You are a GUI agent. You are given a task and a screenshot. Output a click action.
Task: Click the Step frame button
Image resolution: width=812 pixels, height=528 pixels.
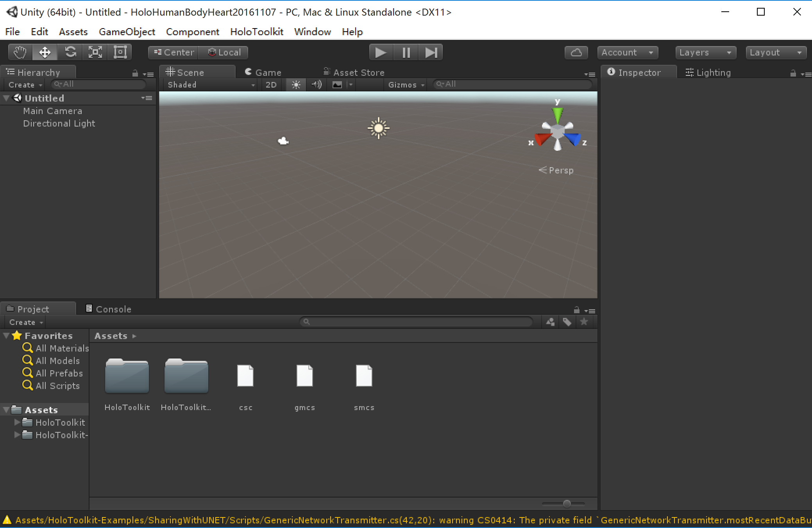tap(431, 52)
